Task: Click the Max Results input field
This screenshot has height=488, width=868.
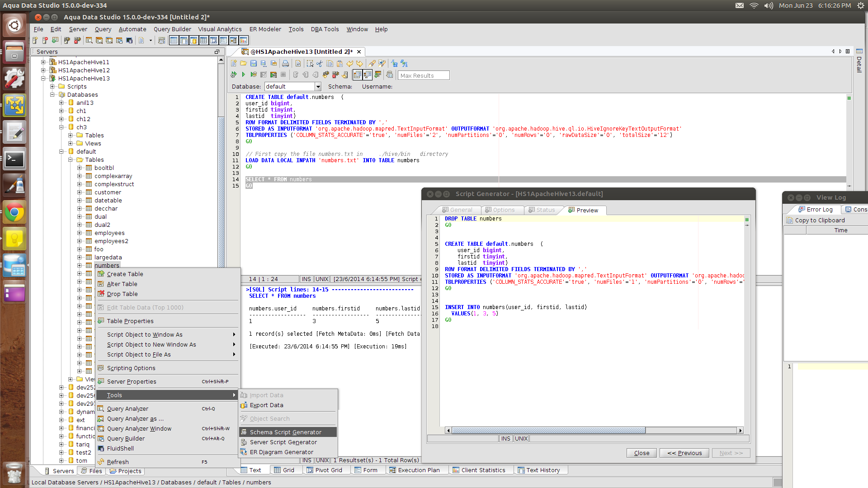Action: coord(424,75)
